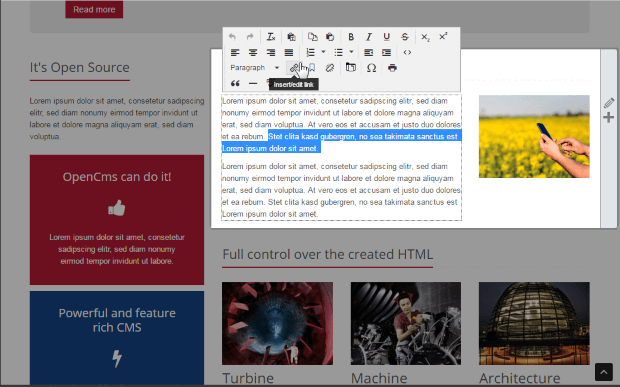This screenshot has width=620, height=387.
Task: Click in the second paragraph of the editor
Action: (341, 190)
